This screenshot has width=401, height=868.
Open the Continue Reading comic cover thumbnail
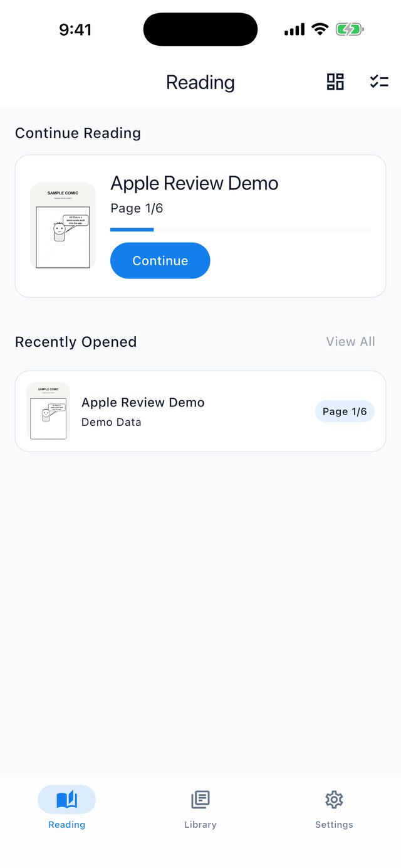[63, 226]
